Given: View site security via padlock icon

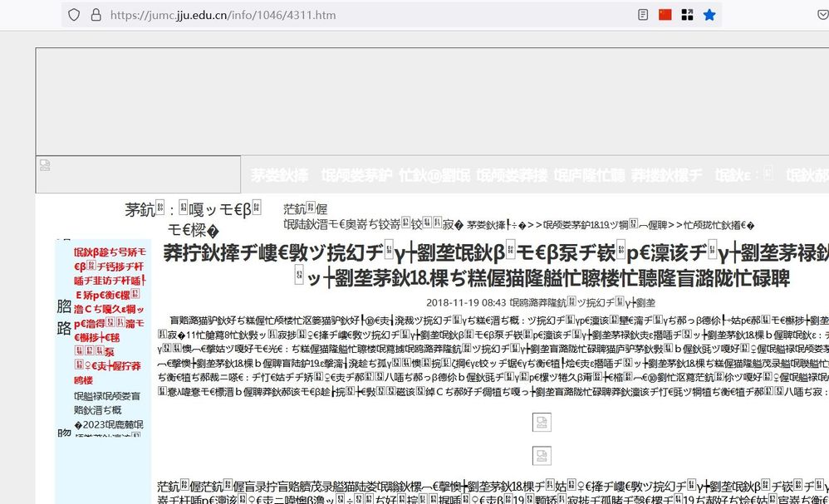Looking at the screenshot, I should point(96,15).
